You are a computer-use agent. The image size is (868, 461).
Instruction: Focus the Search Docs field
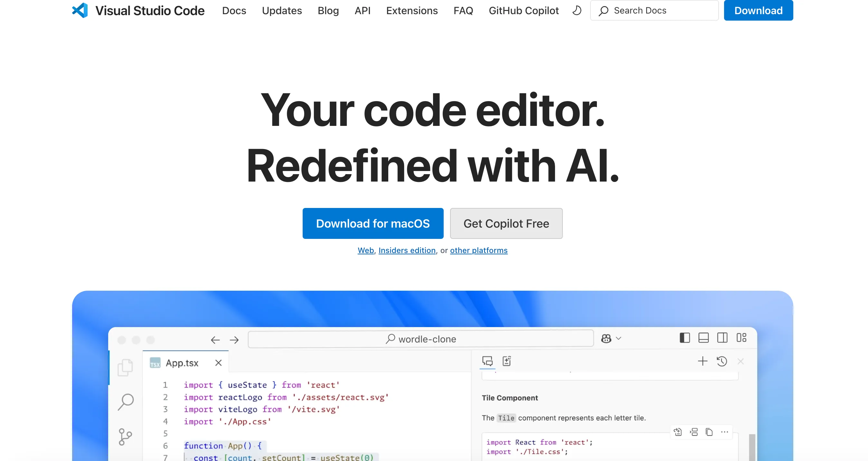pyautogui.click(x=654, y=10)
